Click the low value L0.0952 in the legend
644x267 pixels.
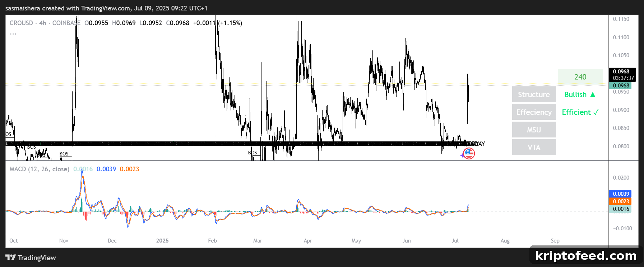151,23
